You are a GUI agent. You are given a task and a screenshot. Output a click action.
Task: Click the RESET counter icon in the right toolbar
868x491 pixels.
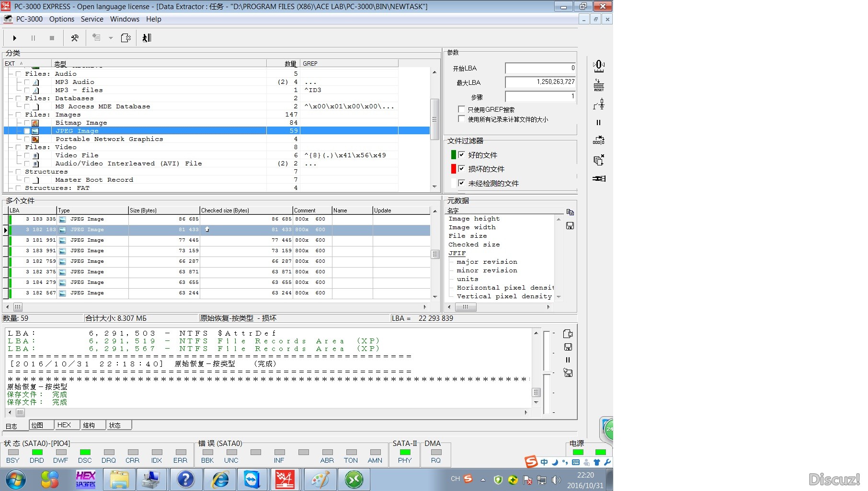(x=599, y=85)
